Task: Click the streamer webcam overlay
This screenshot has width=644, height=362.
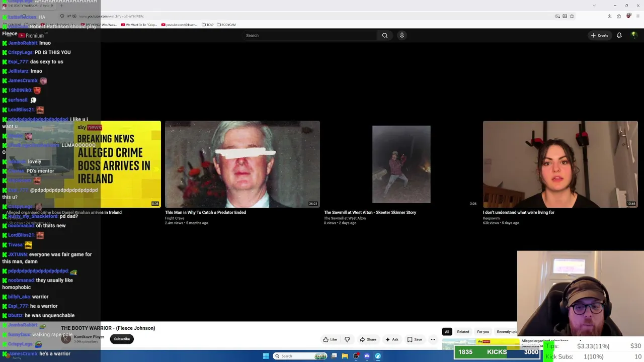Action: coord(581,293)
